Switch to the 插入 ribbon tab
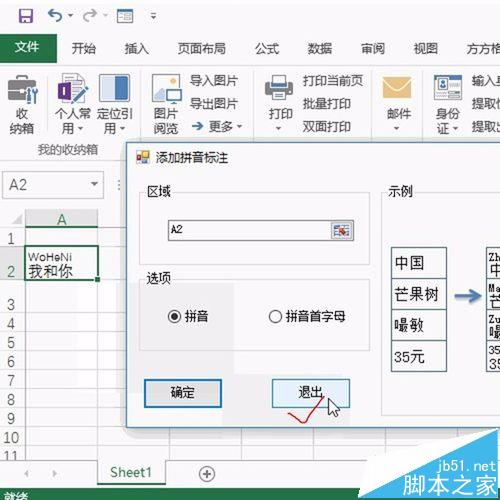Screen dimensions: 500x500 pyautogui.click(x=136, y=49)
